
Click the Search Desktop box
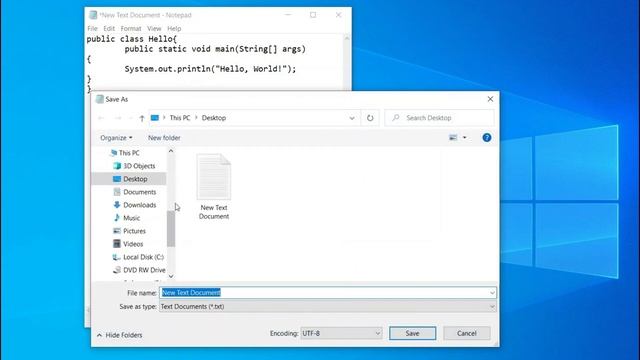(440, 118)
